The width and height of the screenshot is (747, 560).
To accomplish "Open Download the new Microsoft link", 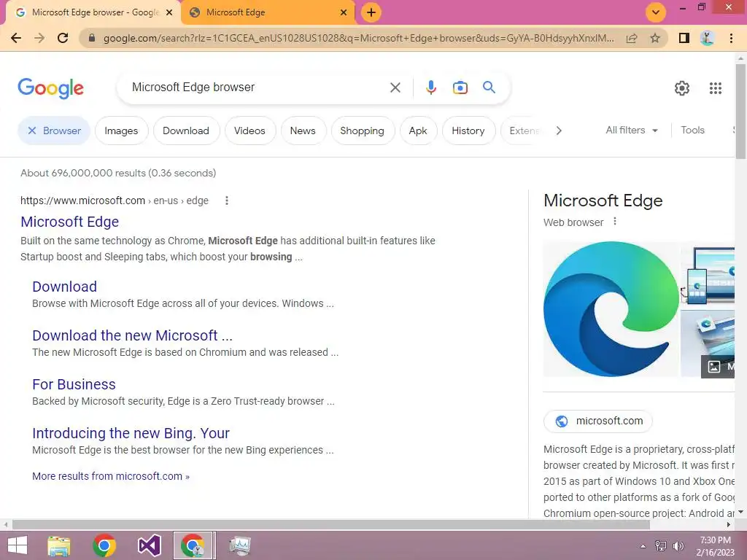I will (x=133, y=335).
